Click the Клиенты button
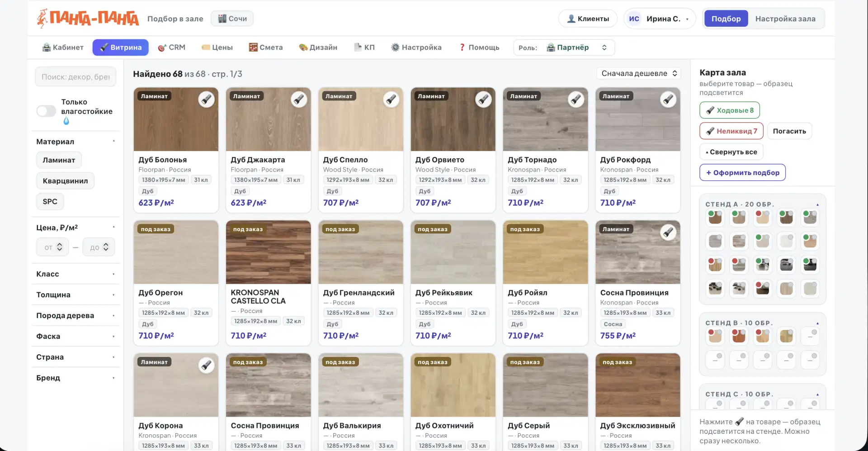Viewport: 868px width, 451px height. coord(588,19)
